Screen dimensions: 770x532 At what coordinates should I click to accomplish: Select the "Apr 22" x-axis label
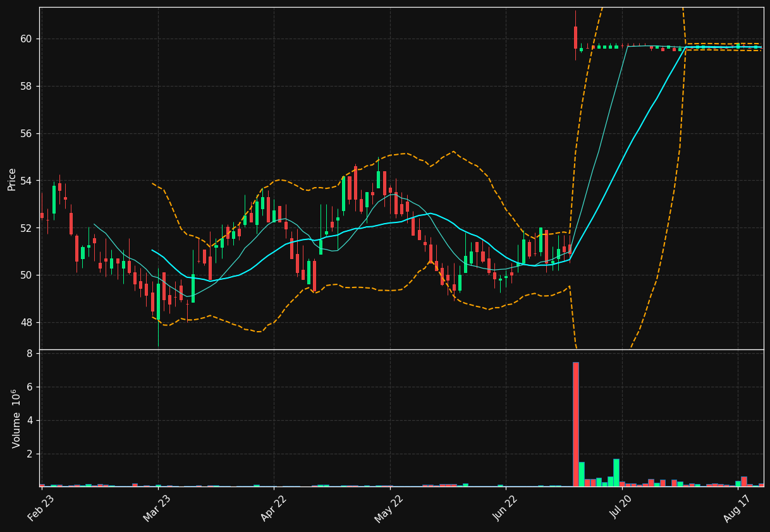point(272,508)
